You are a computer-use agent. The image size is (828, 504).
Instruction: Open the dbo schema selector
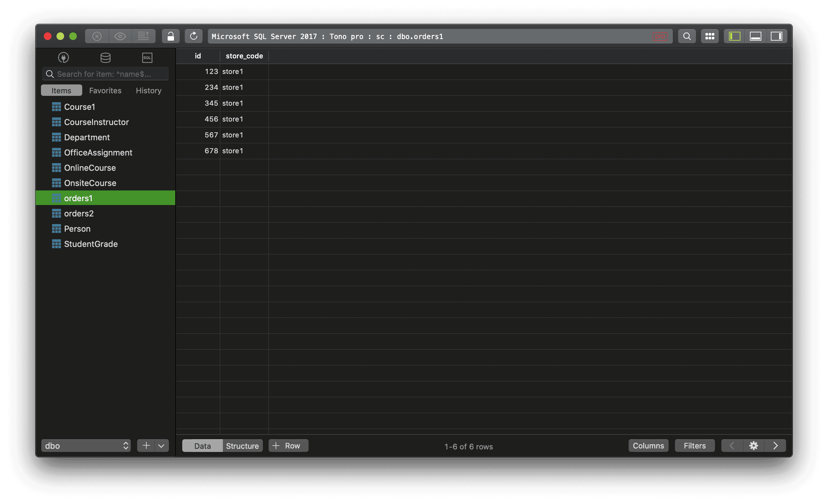pyautogui.click(x=86, y=446)
